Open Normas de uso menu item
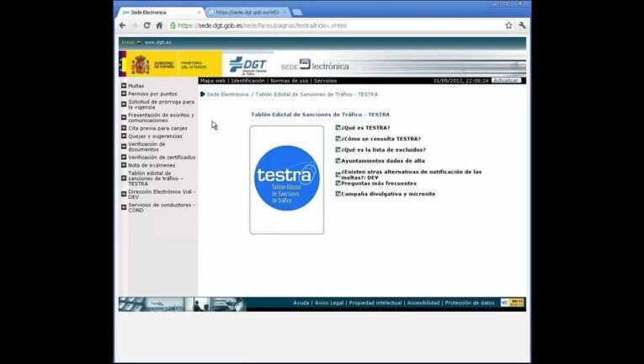The height and width of the screenshot is (364, 644). [289, 81]
